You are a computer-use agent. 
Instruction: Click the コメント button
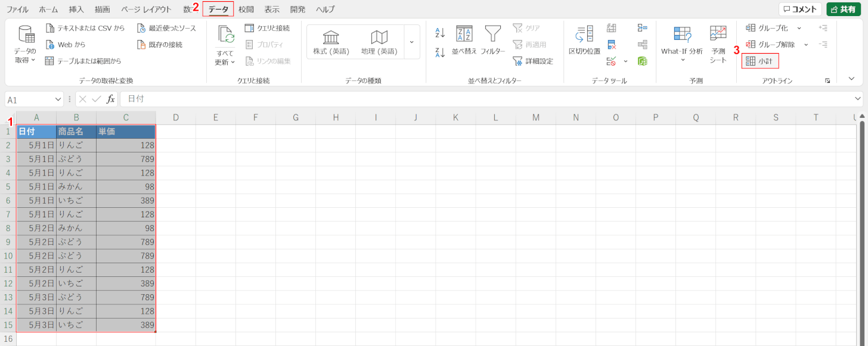pyautogui.click(x=799, y=9)
